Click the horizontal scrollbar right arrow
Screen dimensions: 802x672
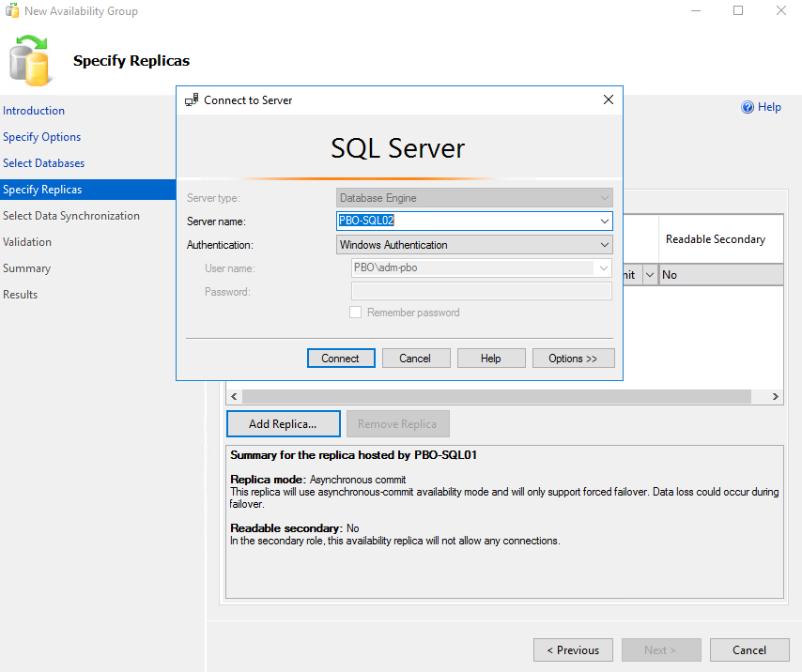click(776, 397)
